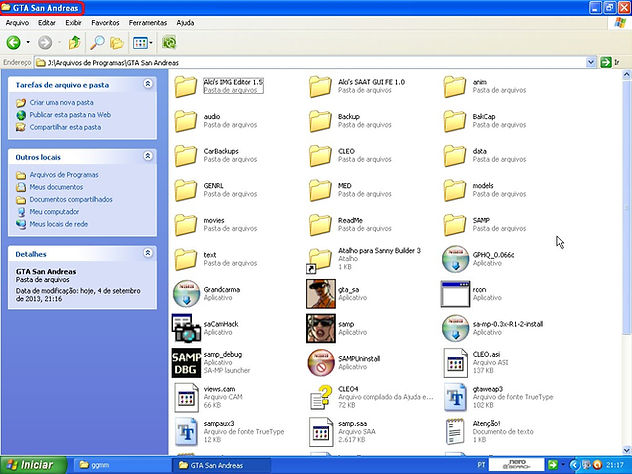632x474 pixels.
Task: Select the samp.saa file icon
Action: [x=321, y=432]
